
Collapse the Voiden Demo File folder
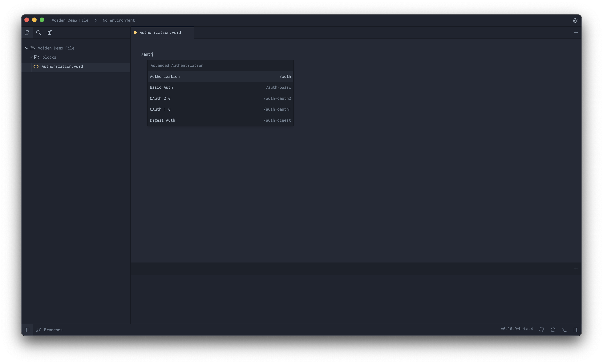coord(27,48)
